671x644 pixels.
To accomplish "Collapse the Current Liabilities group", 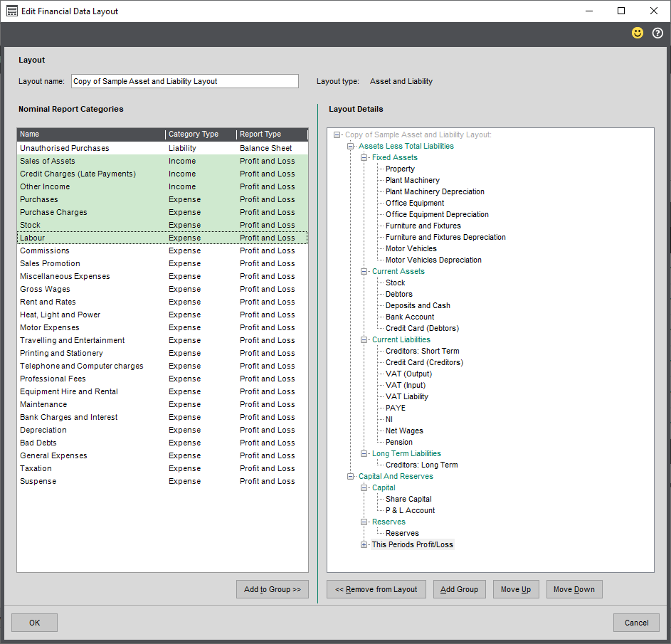I will coord(364,339).
